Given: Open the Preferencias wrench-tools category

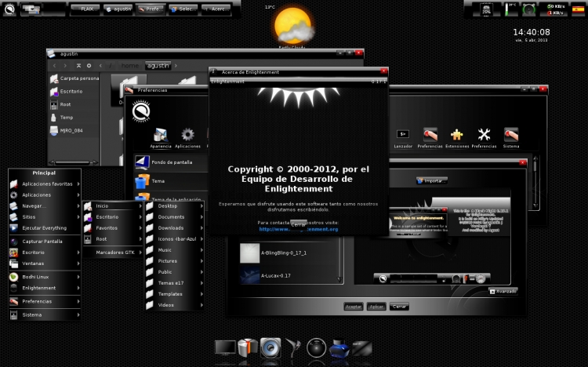Looking at the screenshot, I should pyautogui.click(x=485, y=138).
